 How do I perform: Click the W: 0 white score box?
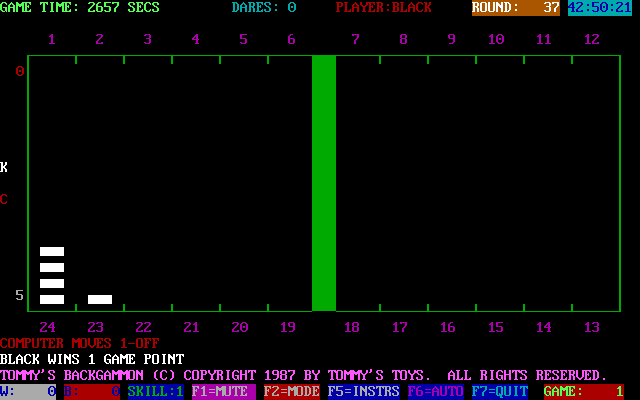click(28, 391)
